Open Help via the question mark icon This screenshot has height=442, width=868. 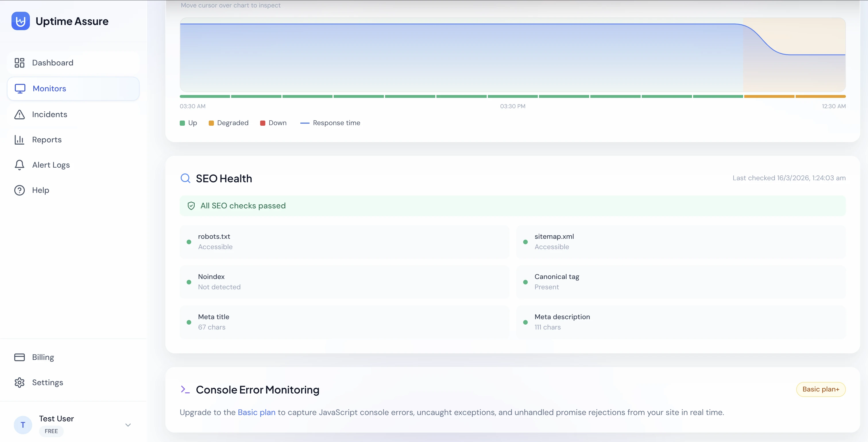[20, 190]
